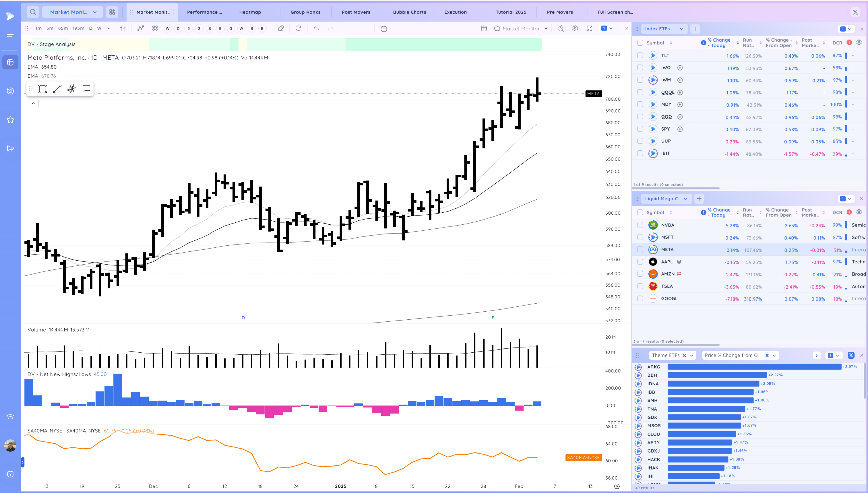Tick the TSLA row checkbox
The height and width of the screenshot is (493, 868).
click(x=640, y=286)
